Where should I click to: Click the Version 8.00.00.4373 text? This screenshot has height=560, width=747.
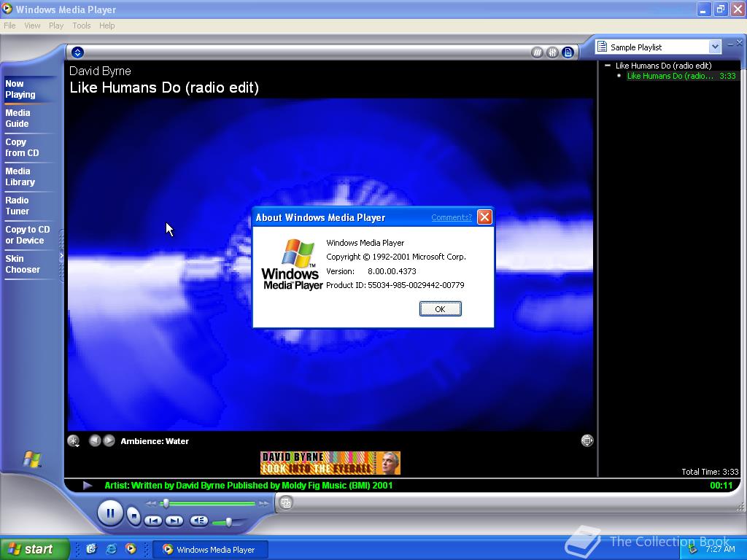[371, 271]
